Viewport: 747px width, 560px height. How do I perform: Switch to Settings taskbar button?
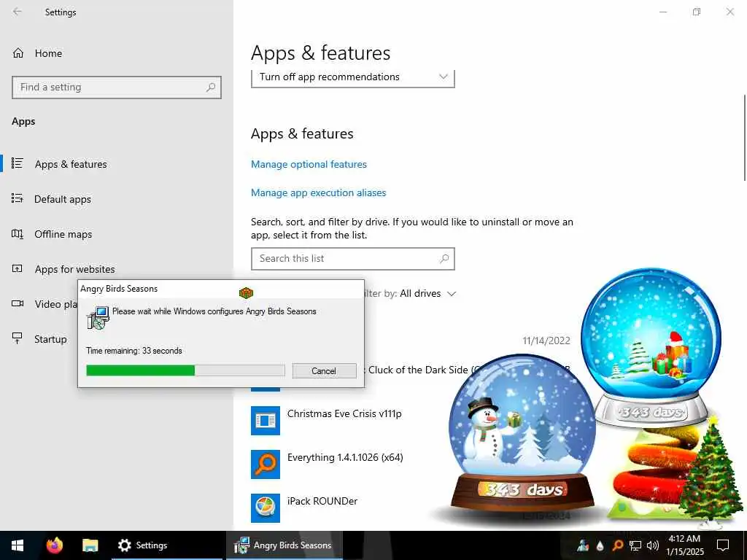[x=167, y=545]
